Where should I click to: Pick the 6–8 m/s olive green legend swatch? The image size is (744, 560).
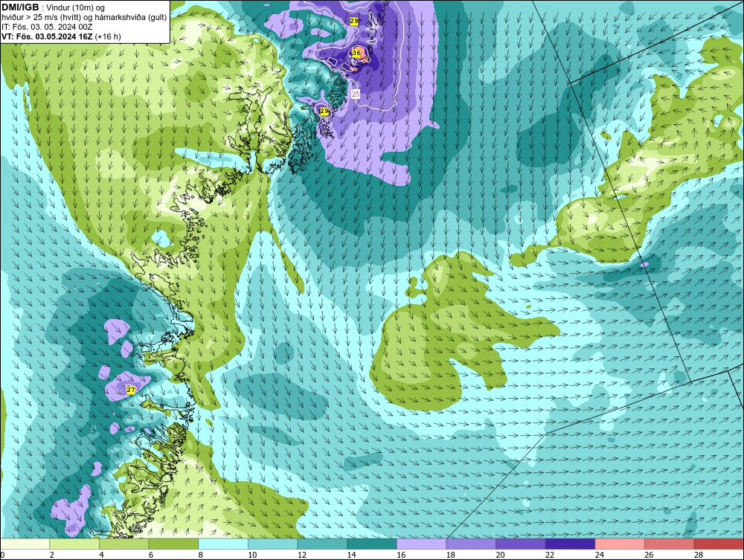(173, 544)
